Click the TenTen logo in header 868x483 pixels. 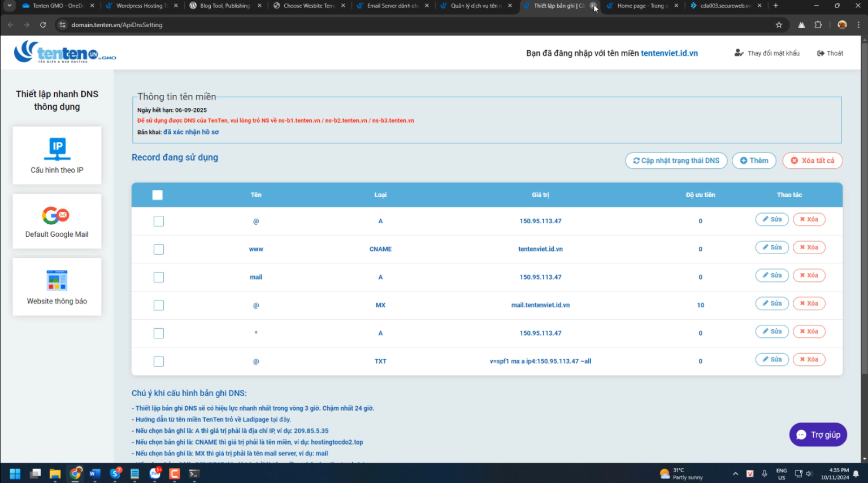tap(65, 53)
